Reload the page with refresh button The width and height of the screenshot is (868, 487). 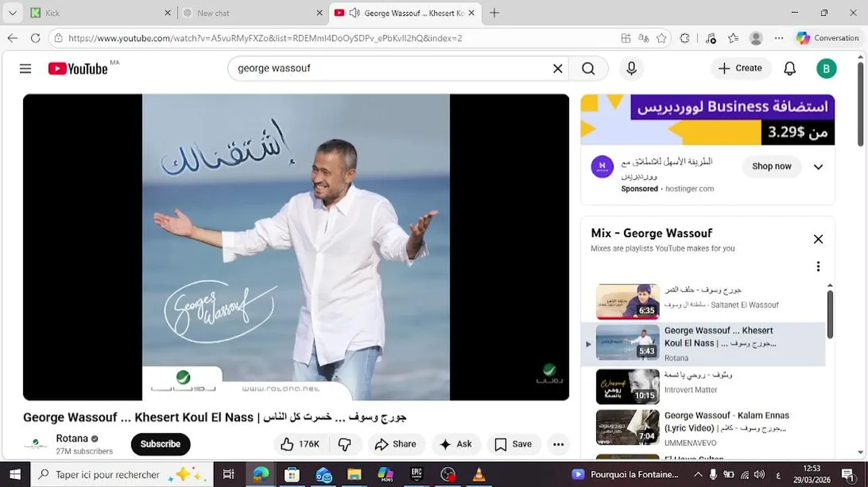click(x=36, y=38)
